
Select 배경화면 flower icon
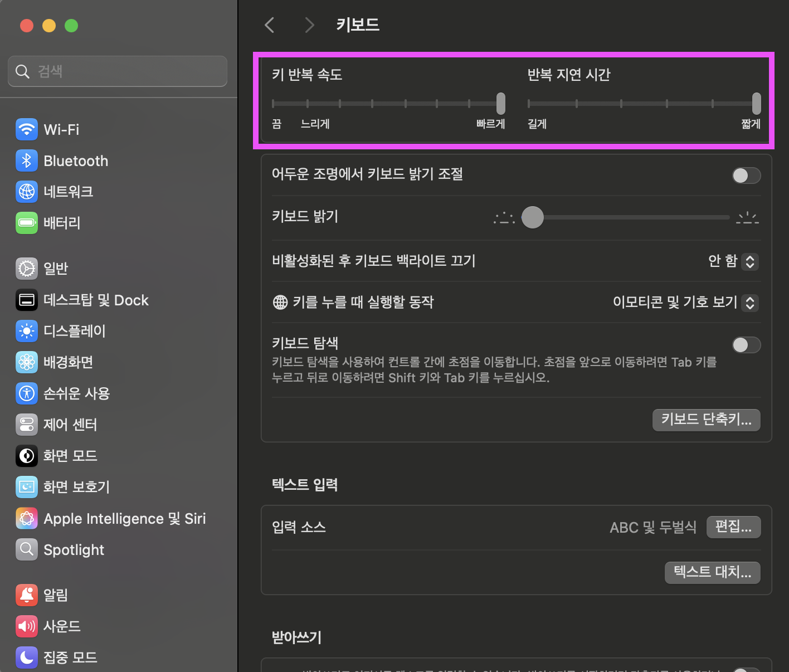pos(27,362)
